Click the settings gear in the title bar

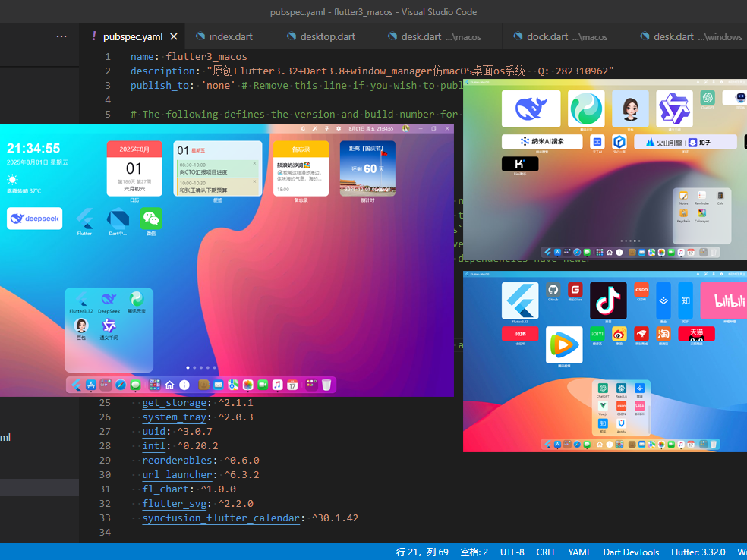pos(338,130)
